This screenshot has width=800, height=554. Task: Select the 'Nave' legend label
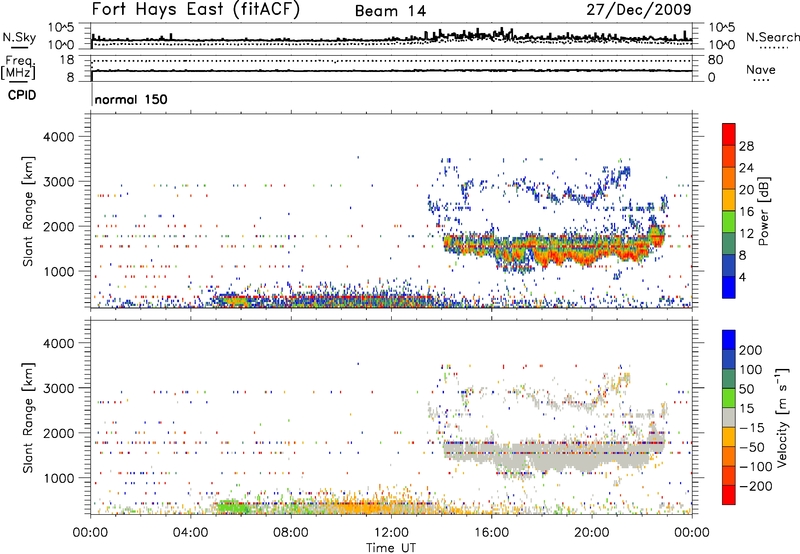pyautogui.click(x=761, y=69)
